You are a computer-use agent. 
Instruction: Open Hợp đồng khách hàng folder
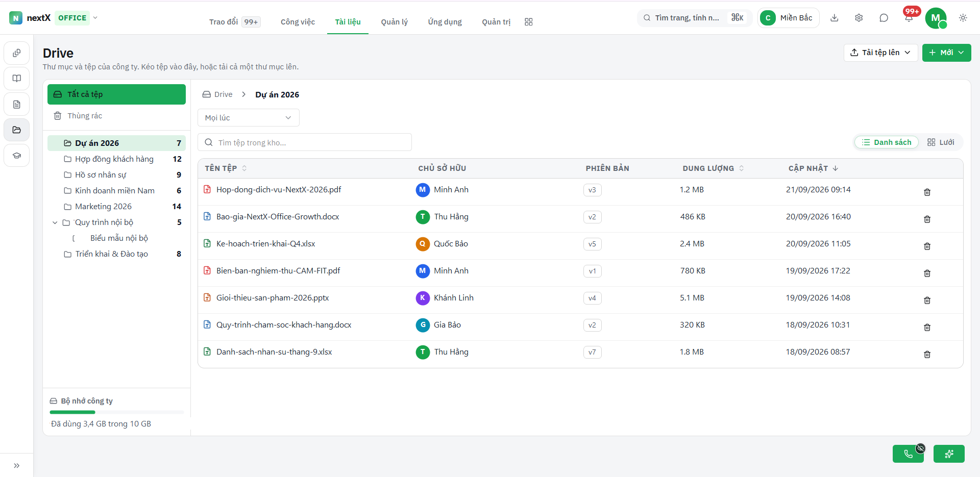pos(116,159)
